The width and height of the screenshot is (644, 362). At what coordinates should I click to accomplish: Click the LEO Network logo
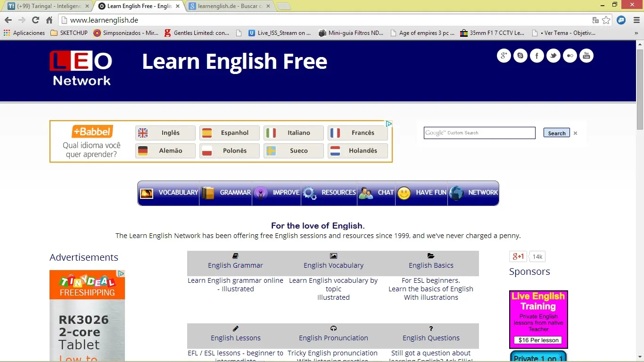[81, 68]
